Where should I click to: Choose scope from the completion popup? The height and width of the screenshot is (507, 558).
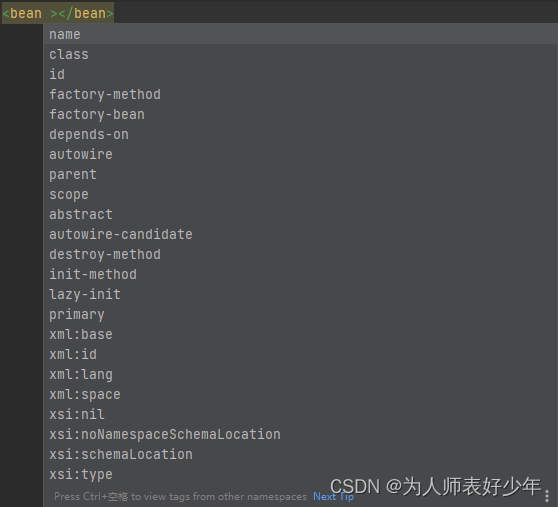pos(300,194)
